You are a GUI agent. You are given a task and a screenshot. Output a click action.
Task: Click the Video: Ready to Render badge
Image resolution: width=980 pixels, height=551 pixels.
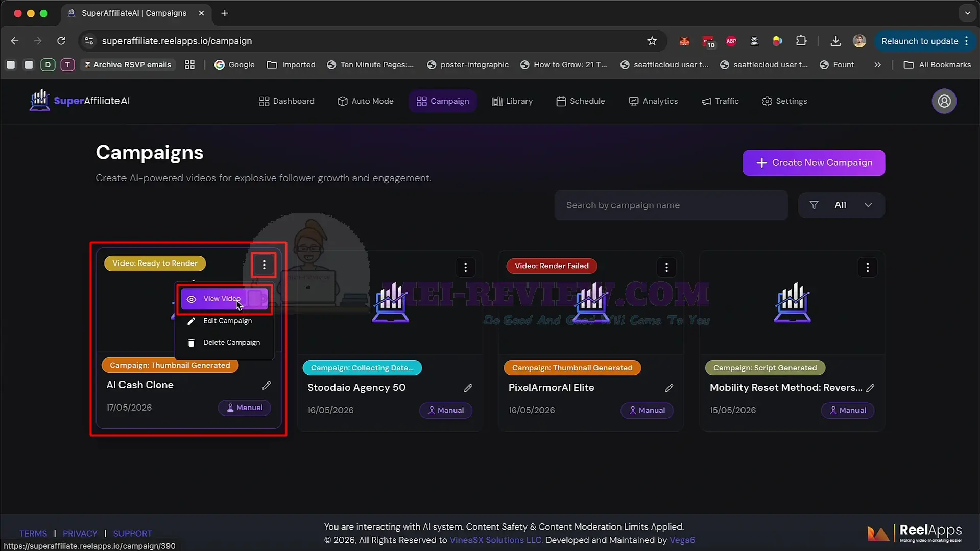[155, 263]
